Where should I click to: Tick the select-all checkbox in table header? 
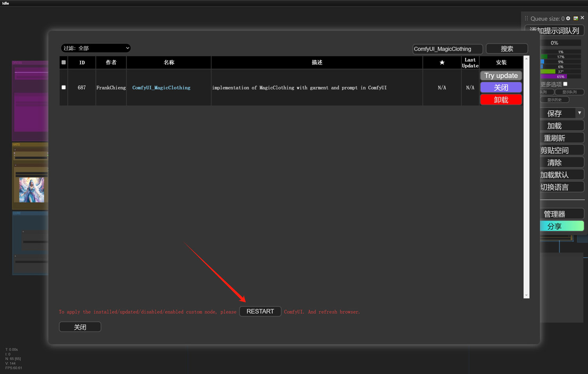coord(64,62)
